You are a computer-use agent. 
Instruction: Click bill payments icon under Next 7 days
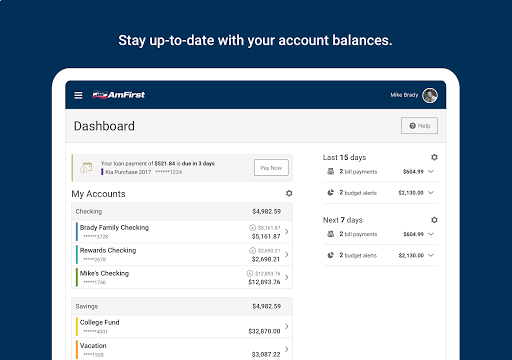tap(331, 234)
